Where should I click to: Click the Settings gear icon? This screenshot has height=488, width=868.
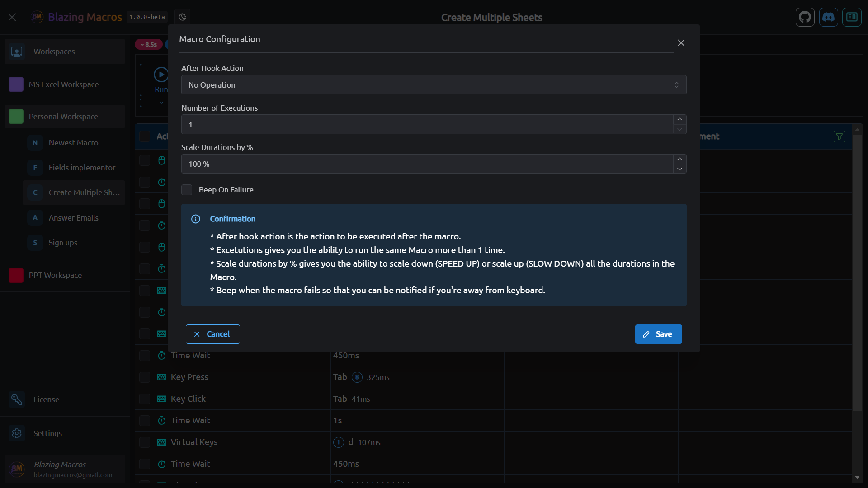17,433
